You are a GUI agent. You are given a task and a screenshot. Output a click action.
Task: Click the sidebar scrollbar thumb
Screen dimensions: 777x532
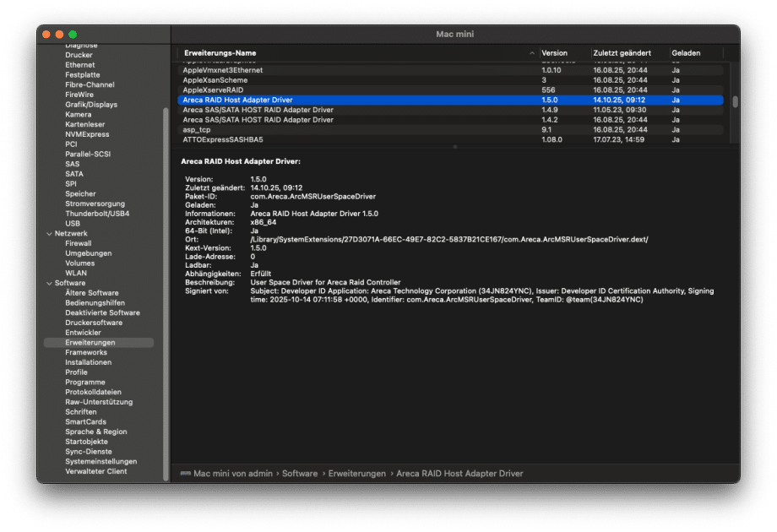(x=166, y=294)
